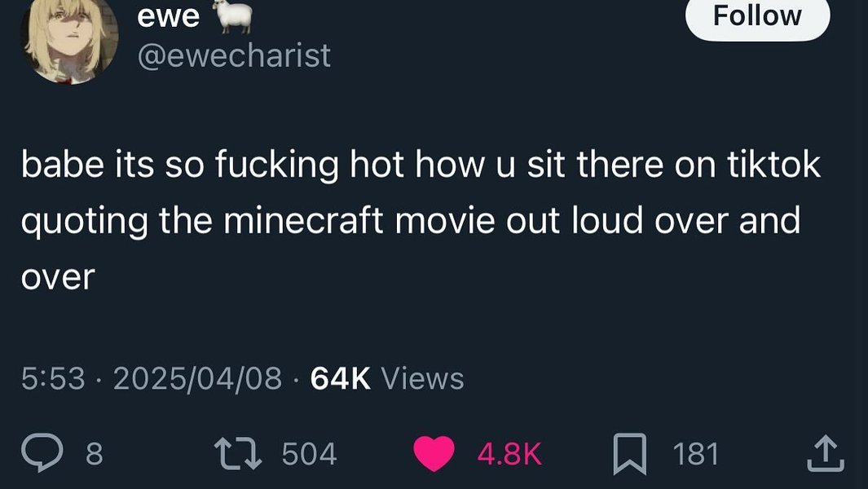Click the Views label text

(x=422, y=379)
